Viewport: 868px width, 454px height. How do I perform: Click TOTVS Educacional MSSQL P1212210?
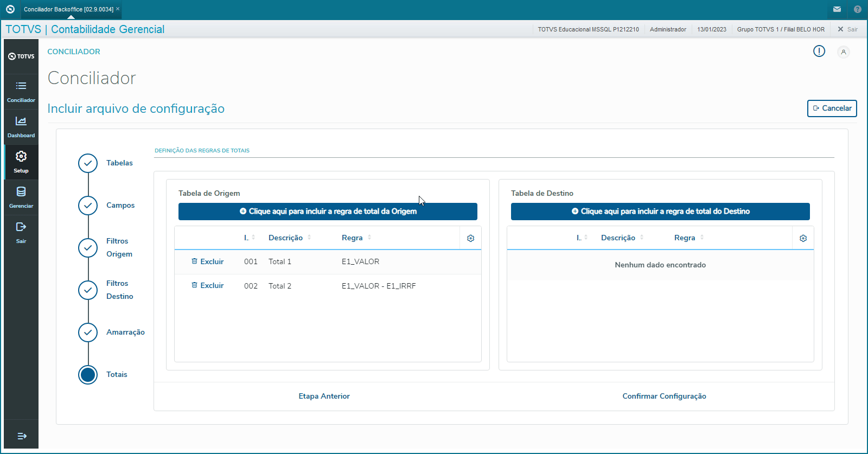tap(588, 29)
